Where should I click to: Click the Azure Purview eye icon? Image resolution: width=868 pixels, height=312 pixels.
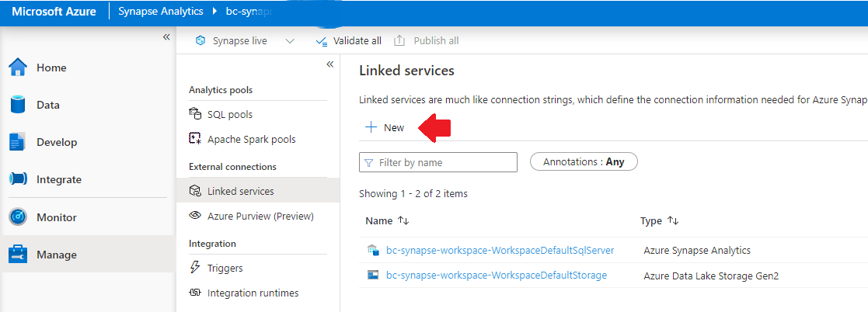coord(195,216)
